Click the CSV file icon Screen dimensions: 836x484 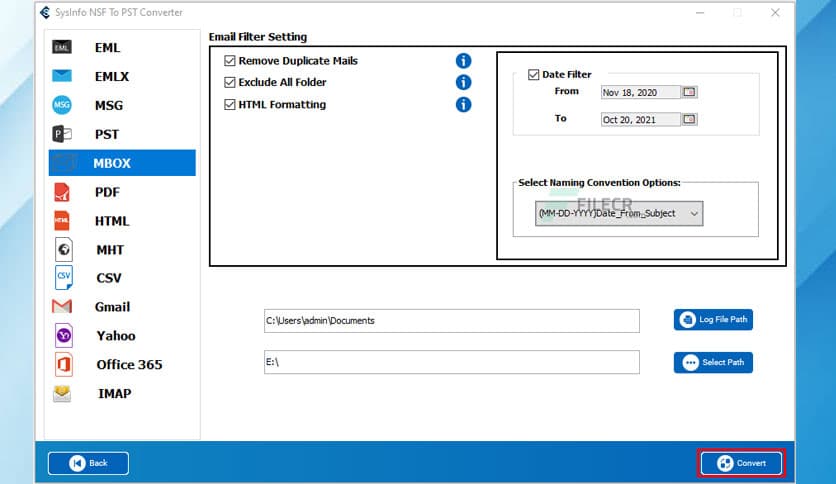(64, 277)
